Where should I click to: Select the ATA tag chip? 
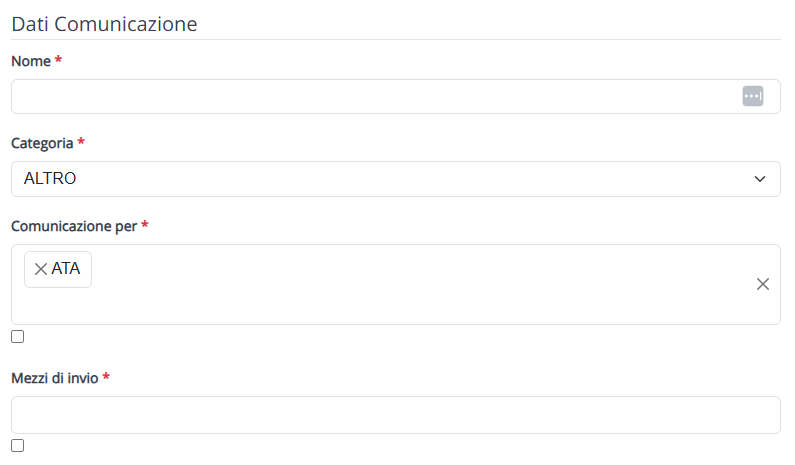58,269
